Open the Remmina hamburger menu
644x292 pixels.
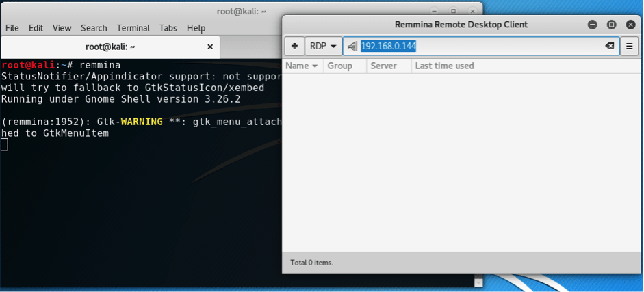tap(630, 46)
